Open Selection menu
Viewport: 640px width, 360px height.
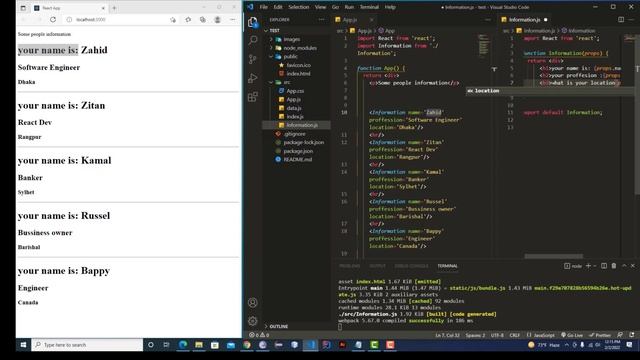point(299,7)
